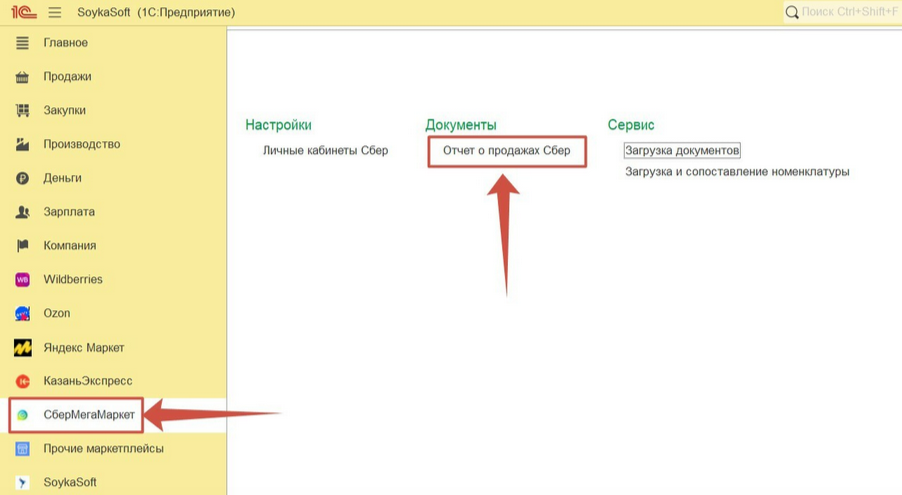Image resolution: width=902 pixels, height=495 pixels.
Task: Open the Зарплата section
Action: point(69,212)
